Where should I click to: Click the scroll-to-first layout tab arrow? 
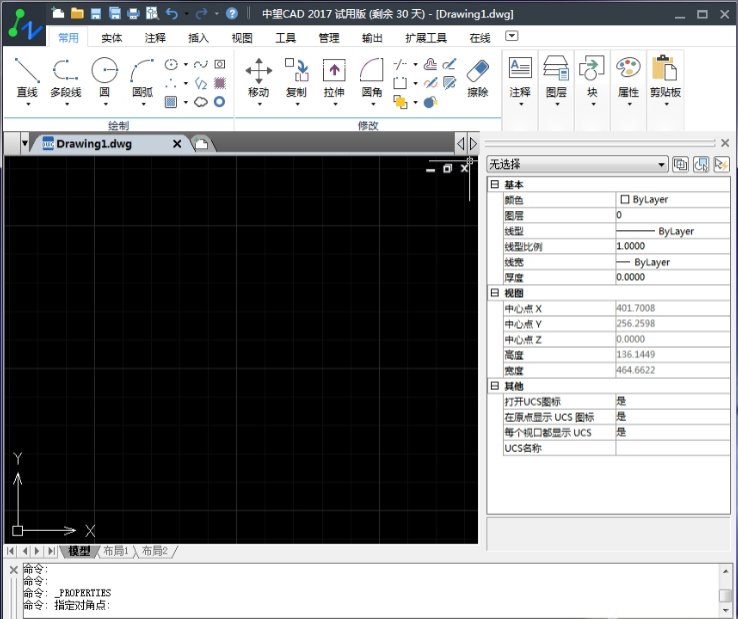[10, 551]
